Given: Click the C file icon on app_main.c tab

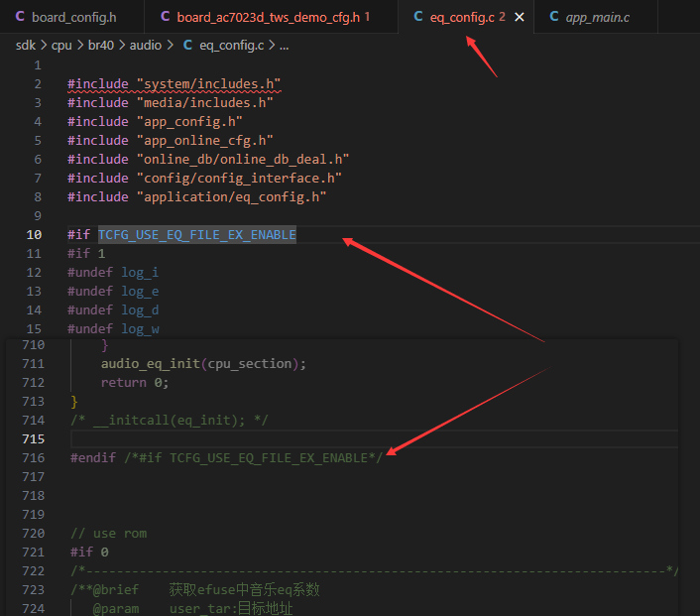Looking at the screenshot, I should pyautogui.click(x=553, y=17).
